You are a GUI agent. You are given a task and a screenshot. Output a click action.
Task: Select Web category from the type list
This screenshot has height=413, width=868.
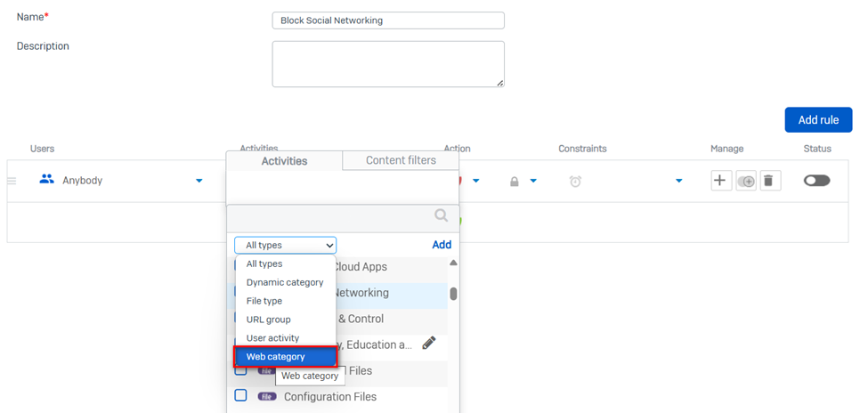point(285,357)
